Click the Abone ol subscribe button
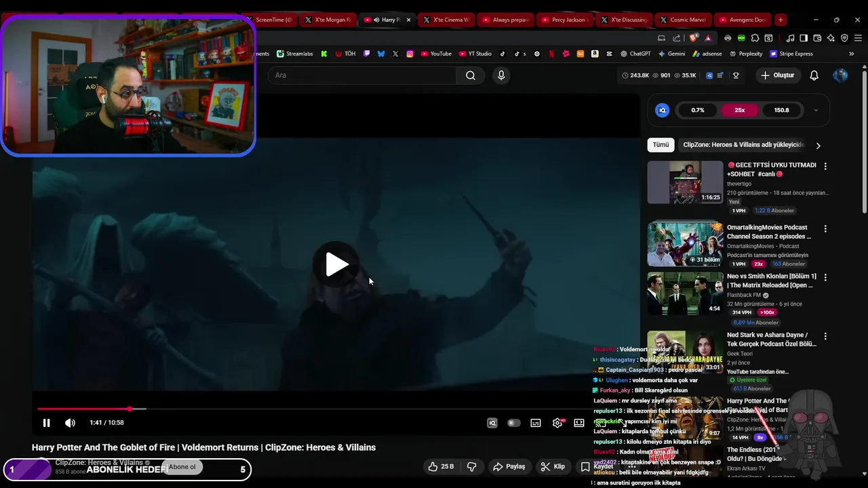Viewport: 868px width, 488px height. pos(182,467)
